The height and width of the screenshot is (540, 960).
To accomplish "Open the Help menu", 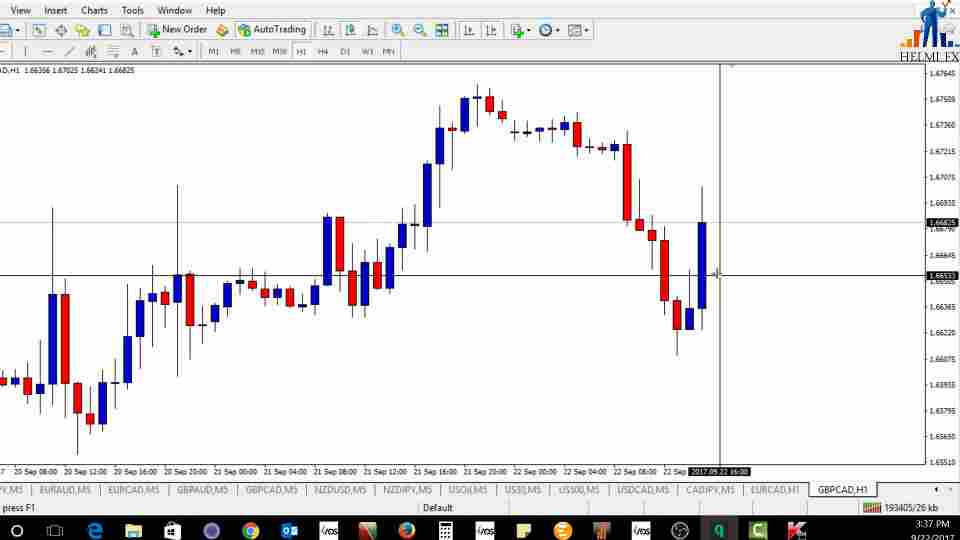I will pos(216,10).
